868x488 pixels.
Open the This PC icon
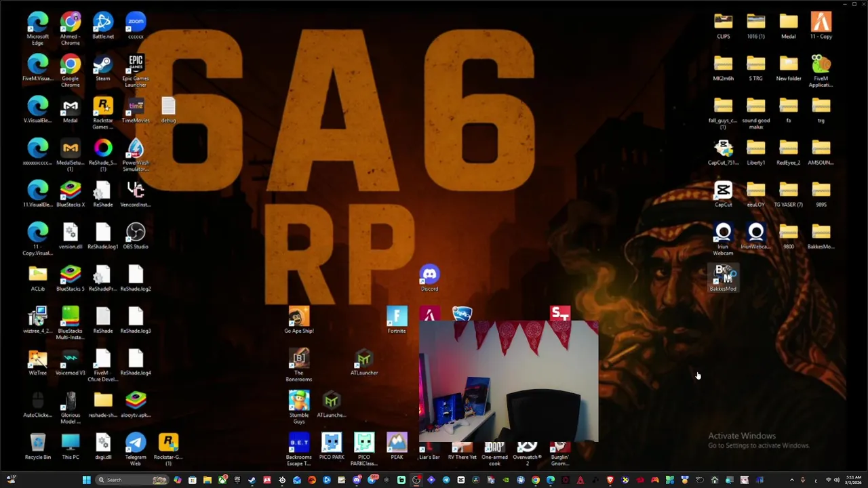click(71, 446)
